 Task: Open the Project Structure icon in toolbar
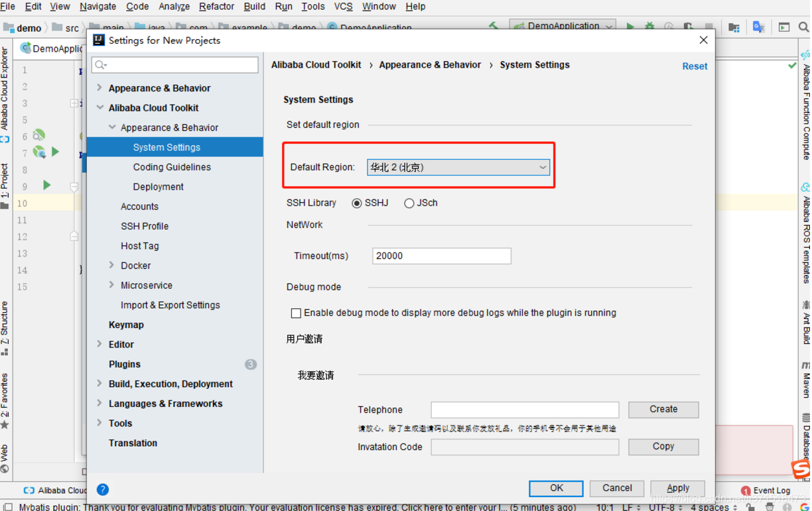point(734,27)
